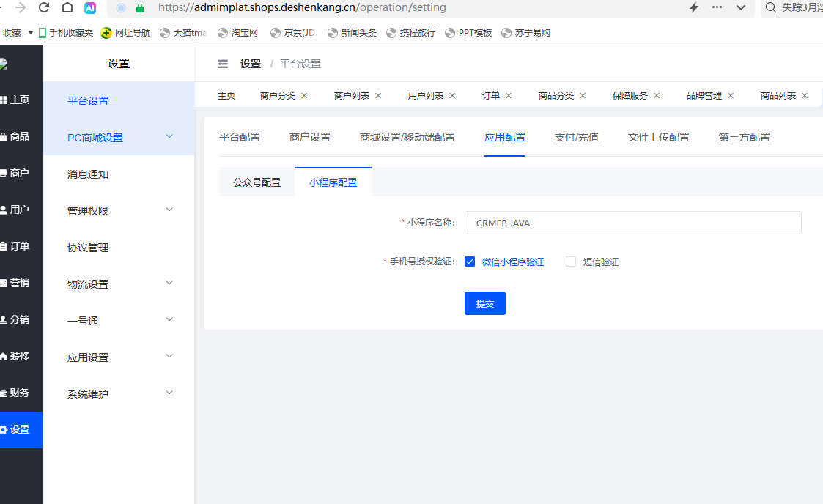Open 商户 in the dark sidebar
Image resolution: width=823 pixels, height=504 pixels.
(x=20, y=173)
